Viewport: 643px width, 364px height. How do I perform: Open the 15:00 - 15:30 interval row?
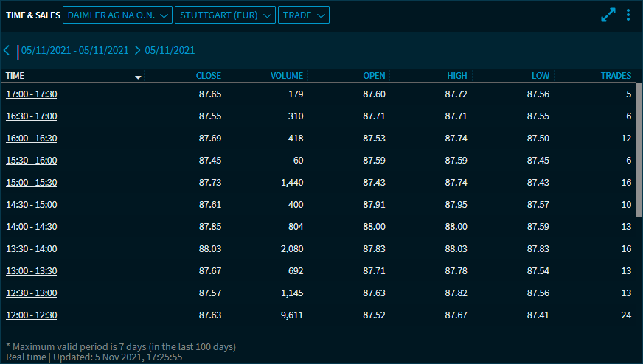click(32, 183)
